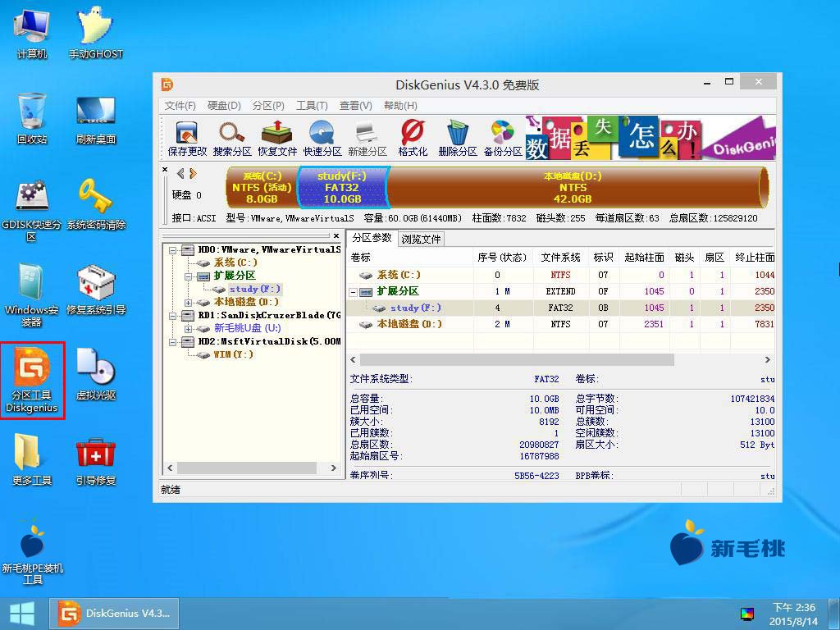Click the Format (格式化) toolbar icon
The height and width of the screenshot is (630, 840).
coord(413,138)
